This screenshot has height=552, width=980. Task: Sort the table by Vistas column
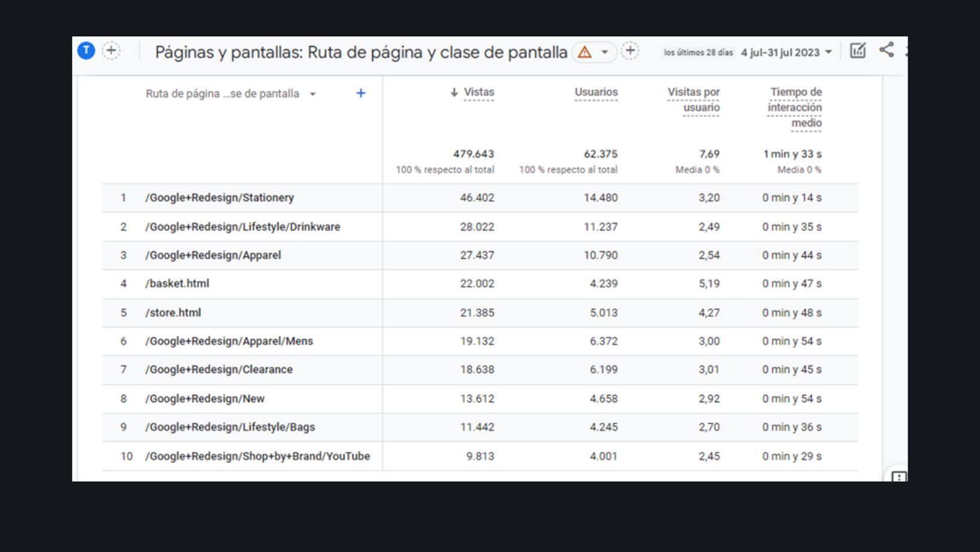479,92
